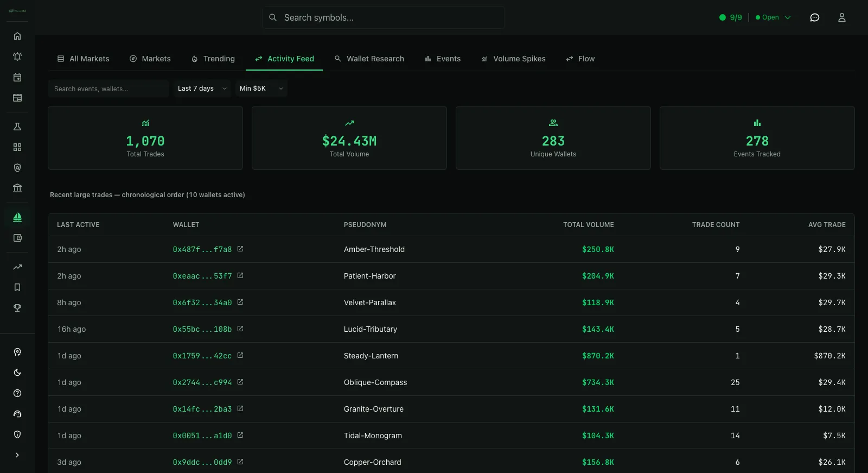This screenshot has width=868, height=473.
Task: Open the bank building icon in sidebar
Action: pos(17,188)
